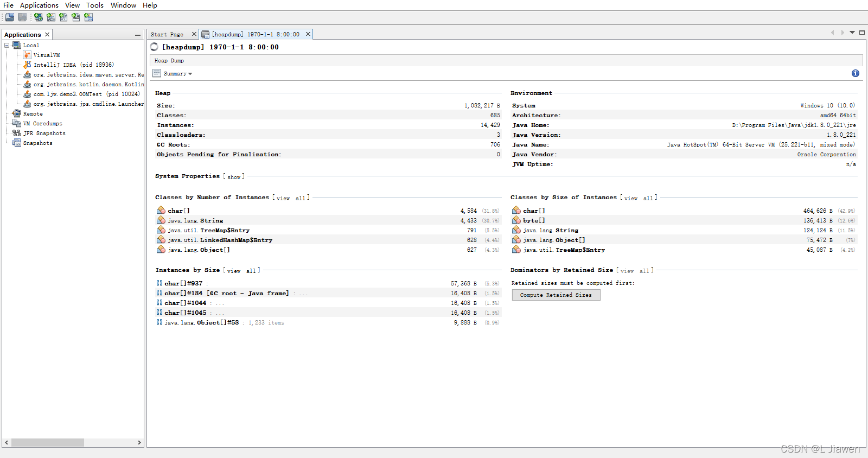This screenshot has height=458, width=868.
Task: Click the left arrow of Applications scrollbar
Action: point(7,442)
